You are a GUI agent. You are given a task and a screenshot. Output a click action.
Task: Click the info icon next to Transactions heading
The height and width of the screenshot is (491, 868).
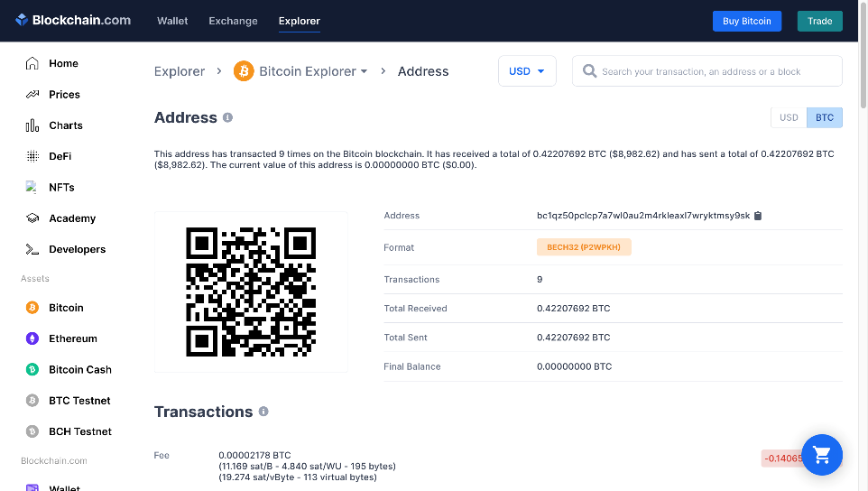263,412
